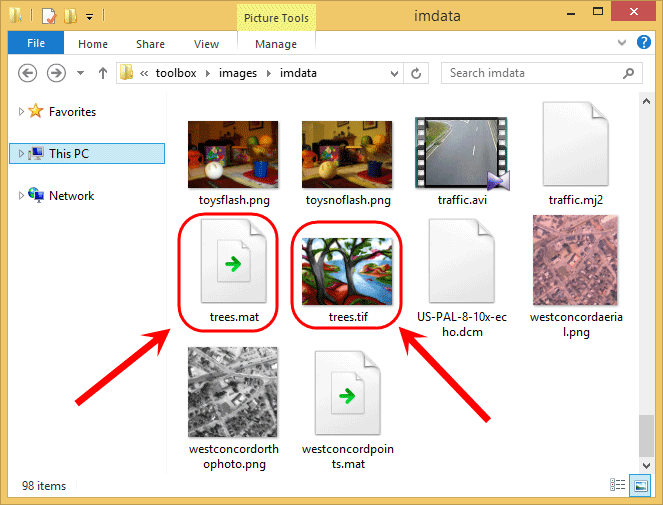Open the File menu
Image resolution: width=663 pixels, height=505 pixels.
pos(36,43)
